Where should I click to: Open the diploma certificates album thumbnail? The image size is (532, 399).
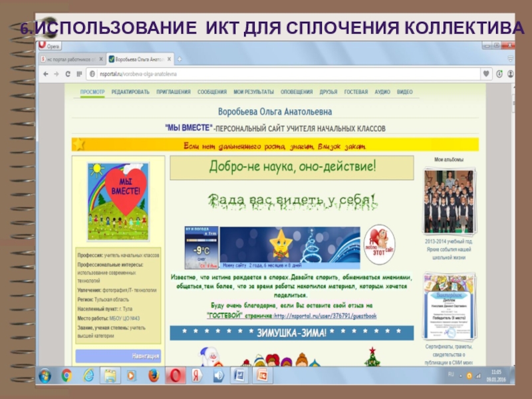point(450,307)
